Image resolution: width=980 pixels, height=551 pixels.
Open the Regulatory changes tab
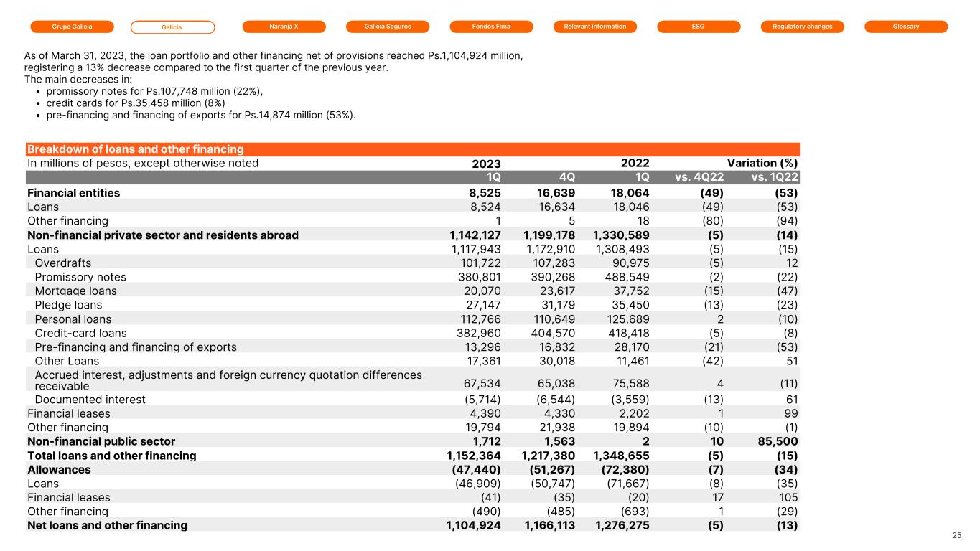[x=802, y=27]
